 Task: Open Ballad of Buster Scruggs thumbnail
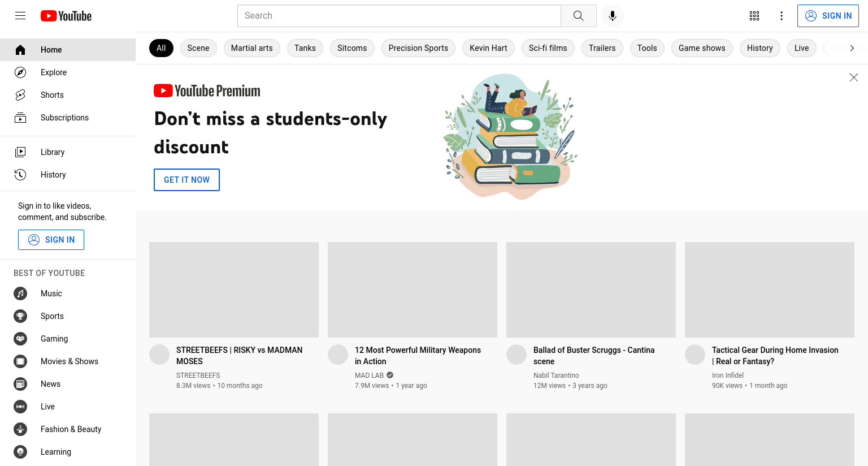(x=591, y=290)
